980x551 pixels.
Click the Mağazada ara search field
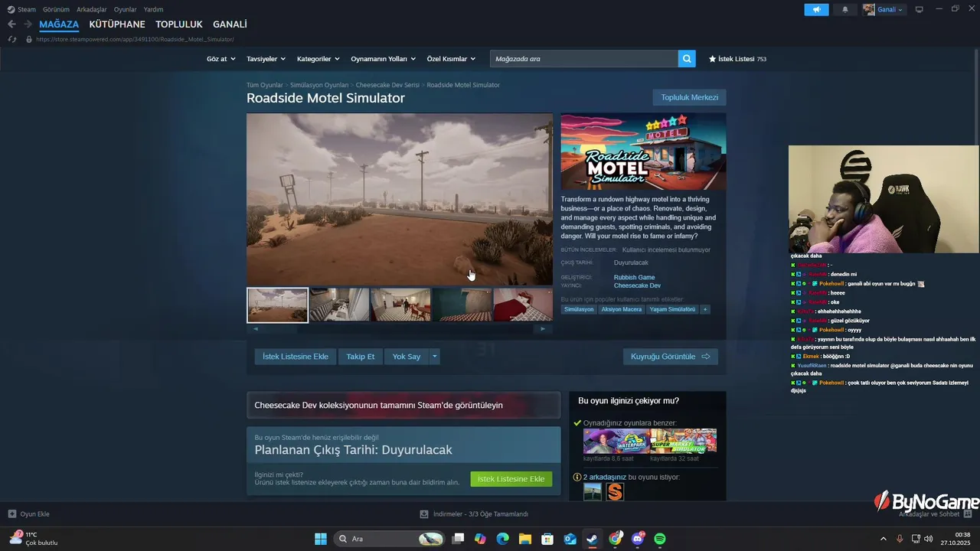(x=584, y=58)
